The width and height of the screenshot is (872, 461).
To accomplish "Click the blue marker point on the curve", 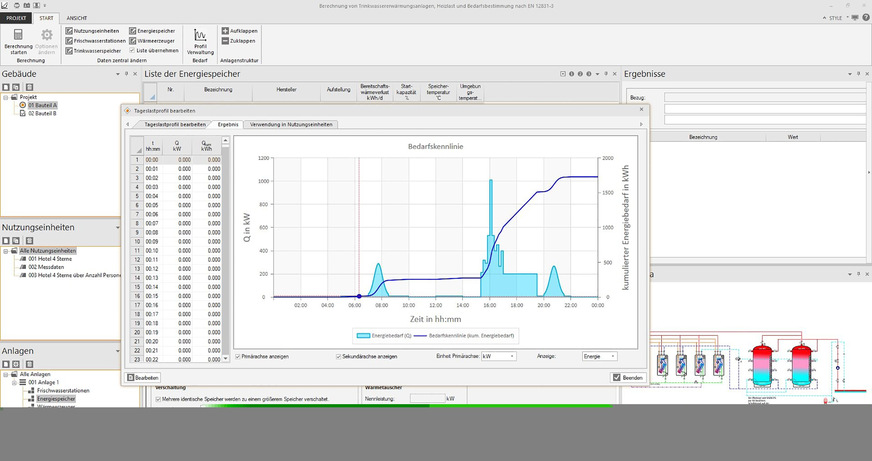I will (359, 296).
